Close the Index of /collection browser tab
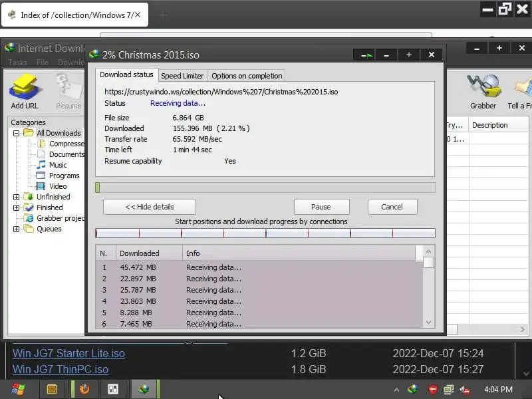This screenshot has width=532, height=399. click(138, 15)
